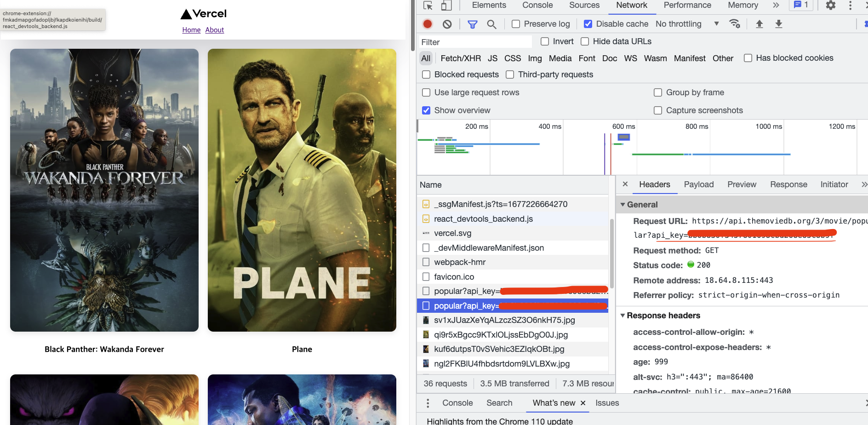Tick the Invert filter checkbox
The height and width of the screenshot is (425, 868).
click(x=545, y=41)
